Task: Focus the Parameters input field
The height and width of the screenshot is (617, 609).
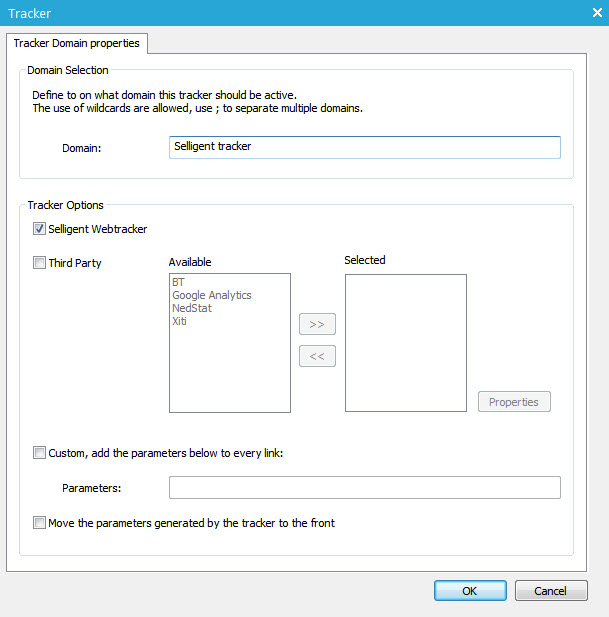Action: click(x=364, y=488)
